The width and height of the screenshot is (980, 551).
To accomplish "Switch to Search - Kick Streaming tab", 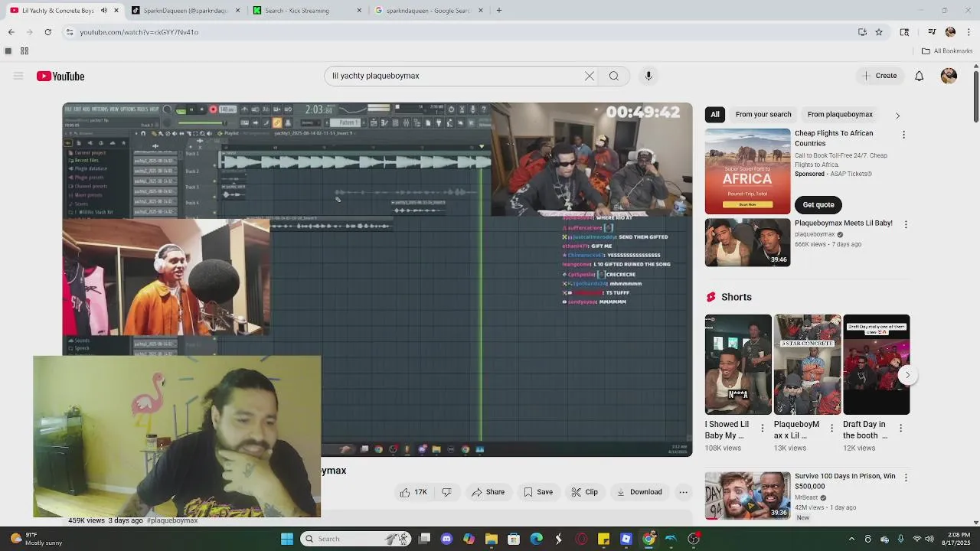I will pos(309,11).
